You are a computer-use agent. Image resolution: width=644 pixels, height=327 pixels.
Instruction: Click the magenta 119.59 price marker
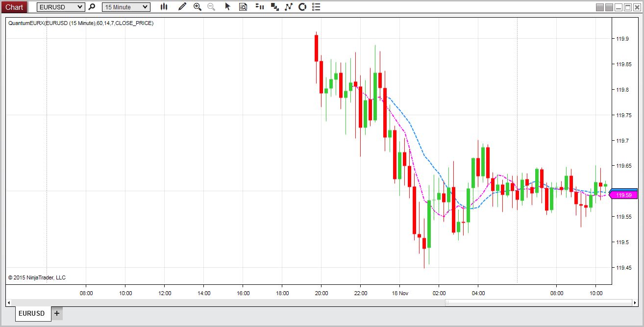[x=623, y=195]
